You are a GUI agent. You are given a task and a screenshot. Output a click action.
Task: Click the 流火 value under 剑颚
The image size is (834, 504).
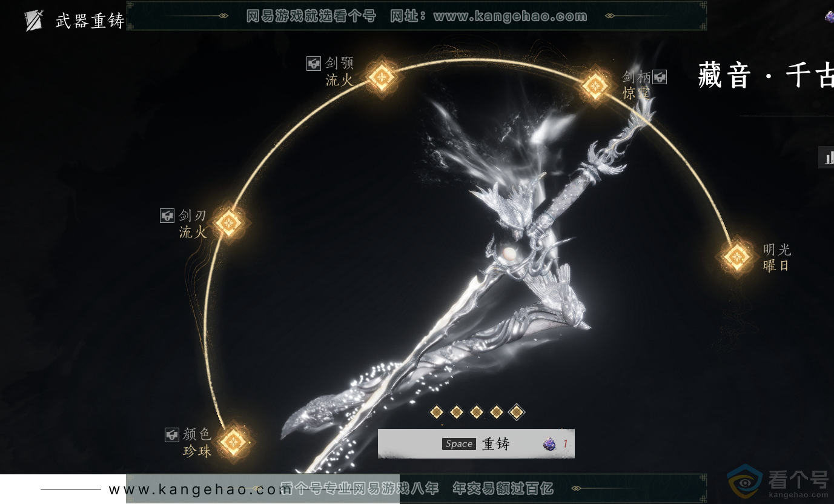coord(339,80)
